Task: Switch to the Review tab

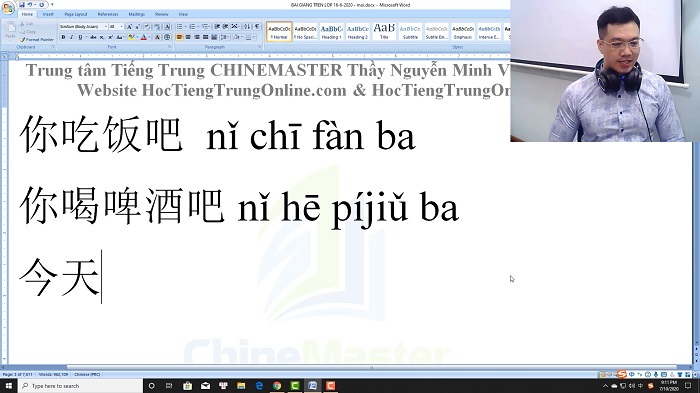Action: (162, 14)
